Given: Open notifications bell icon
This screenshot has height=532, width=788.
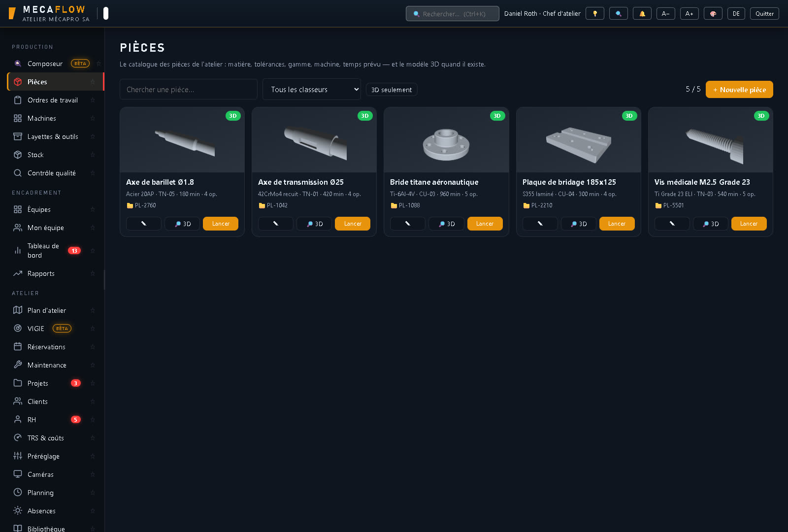Looking at the screenshot, I should click(x=642, y=14).
